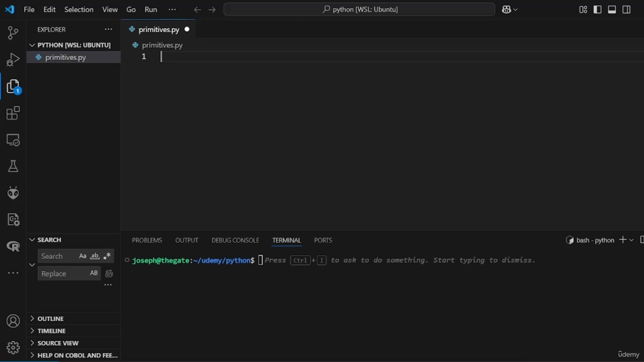This screenshot has height=362, width=644.
Task: Collapse the PYTHON [WSL: UBUNTU] folder section
Action: point(32,45)
